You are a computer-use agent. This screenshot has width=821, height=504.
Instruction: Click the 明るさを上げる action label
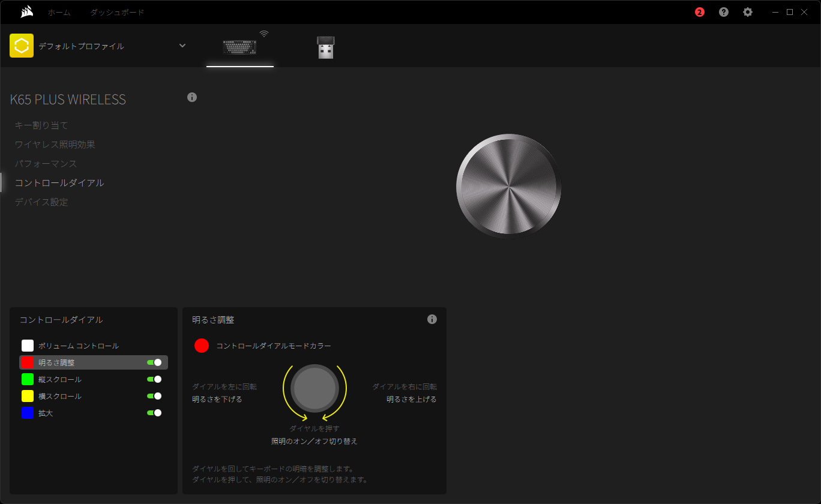(412, 399)
